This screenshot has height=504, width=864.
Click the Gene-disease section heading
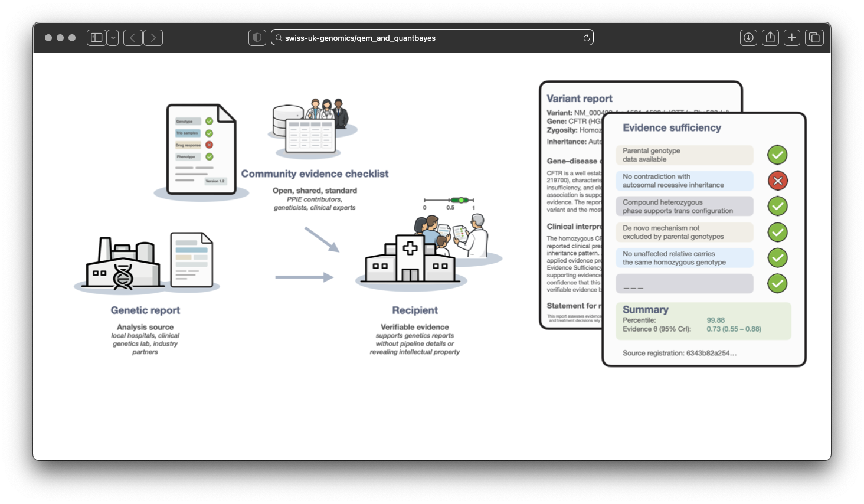click(x=574, y=161)
